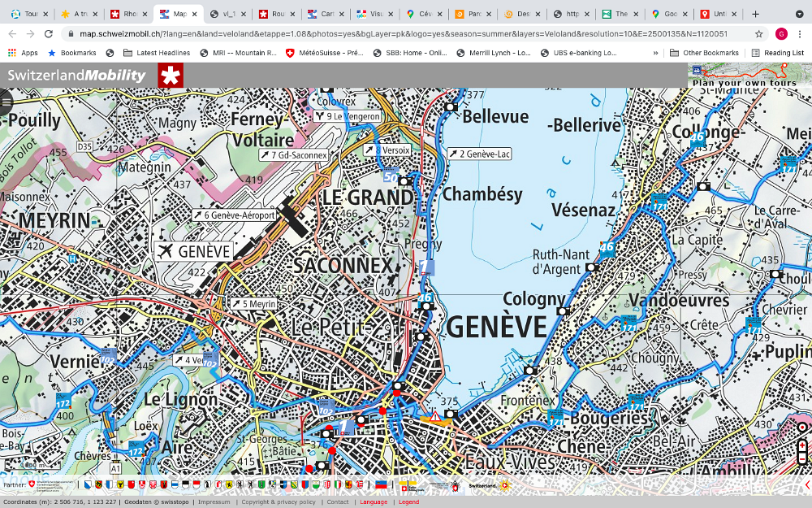The image size is (812, 508).
Task: Click the SwitzerlandMobility red logo icon
Action: point(171,76)
